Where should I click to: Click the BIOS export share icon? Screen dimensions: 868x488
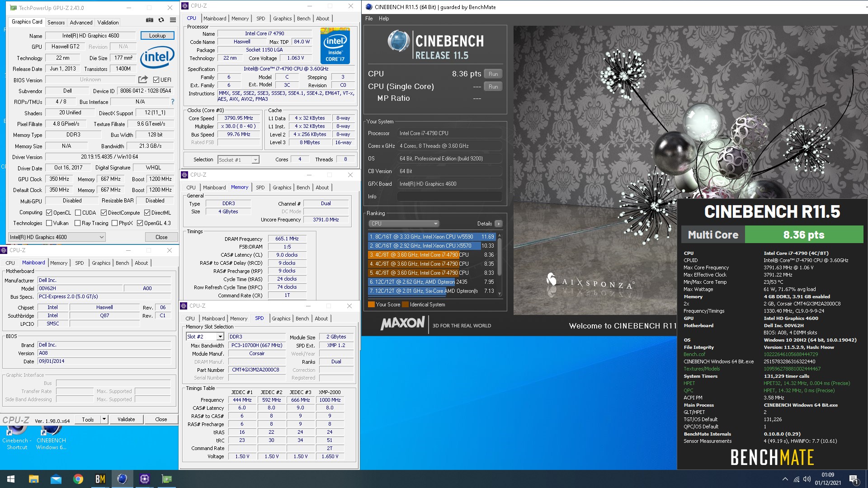(143, 80)
